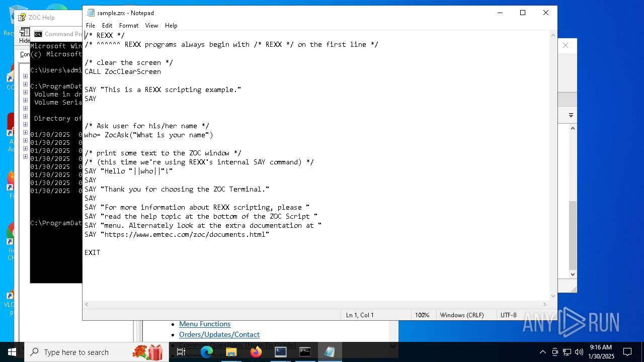The width and height of the screenshot is (644, 362).
Task: Open notification center icon
Action: coord(627,352)
